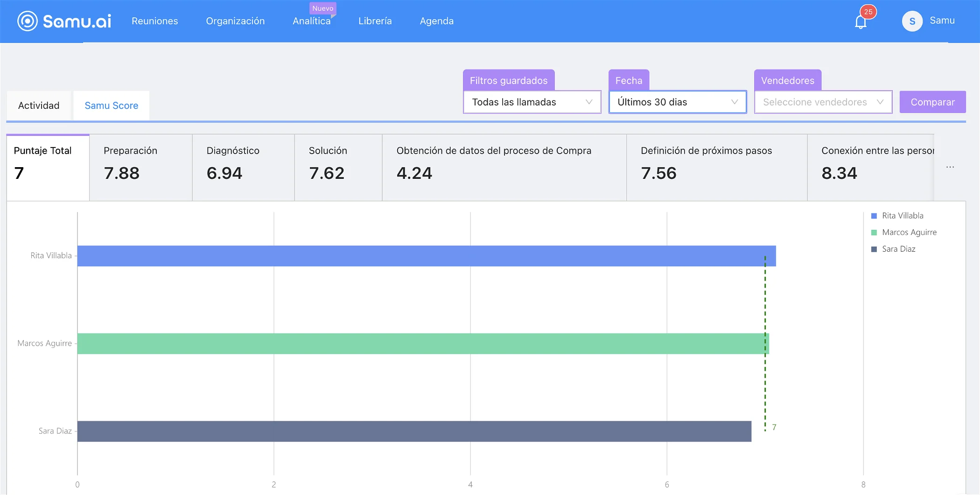This screenshot has width=980, height=495.
Task: Open the Librería page
Action: [x=375, y=21]
